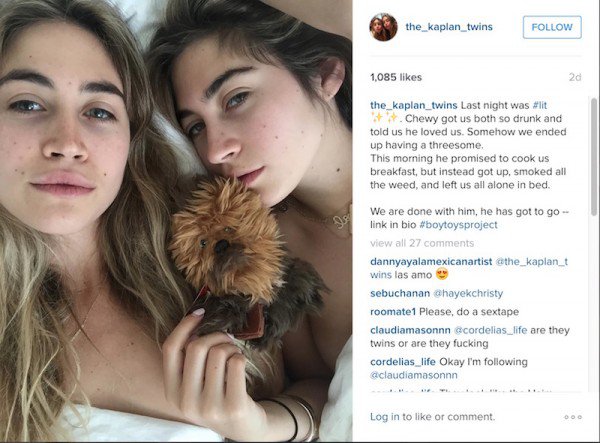Open claudiamasonnn commenter profile
Viewport: 600px width, 443px height.
tap(410, 330)
